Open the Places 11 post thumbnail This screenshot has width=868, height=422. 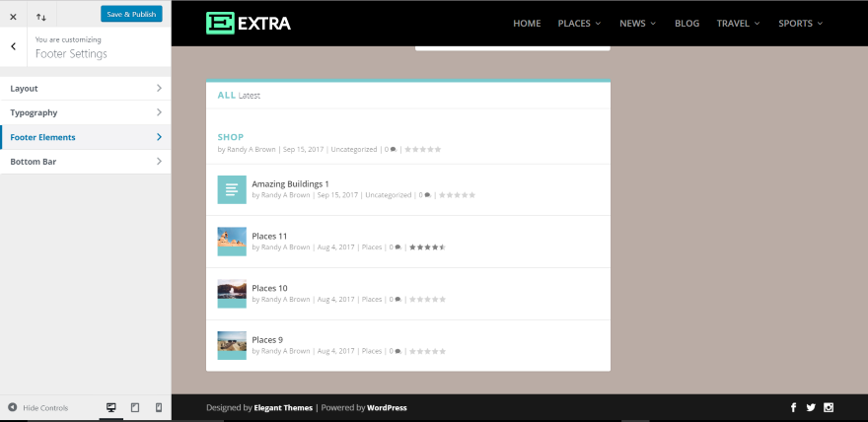[232, 242]
